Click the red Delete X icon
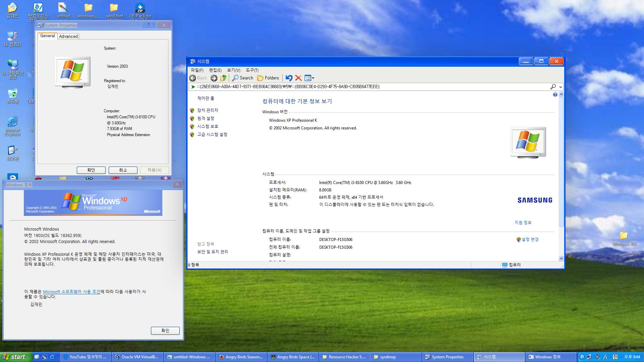 pos(298,78)
